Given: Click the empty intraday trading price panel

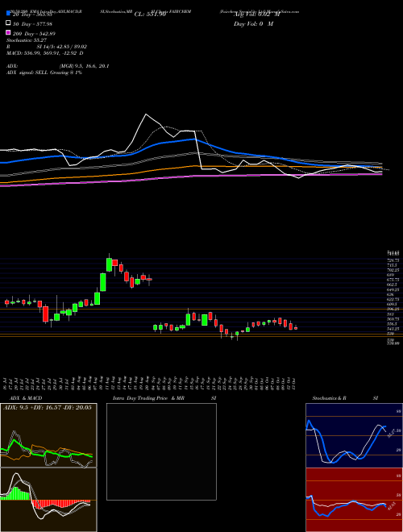Looking at the screenshot, I should pyautogui.click(x=161, y=451).
